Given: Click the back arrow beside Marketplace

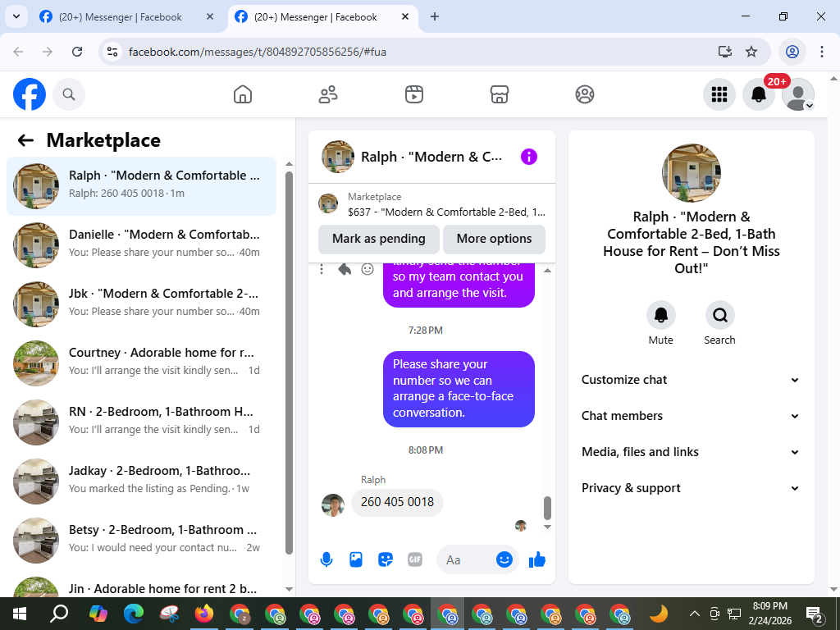Looking at the screenshot, I should coord(25,140).
